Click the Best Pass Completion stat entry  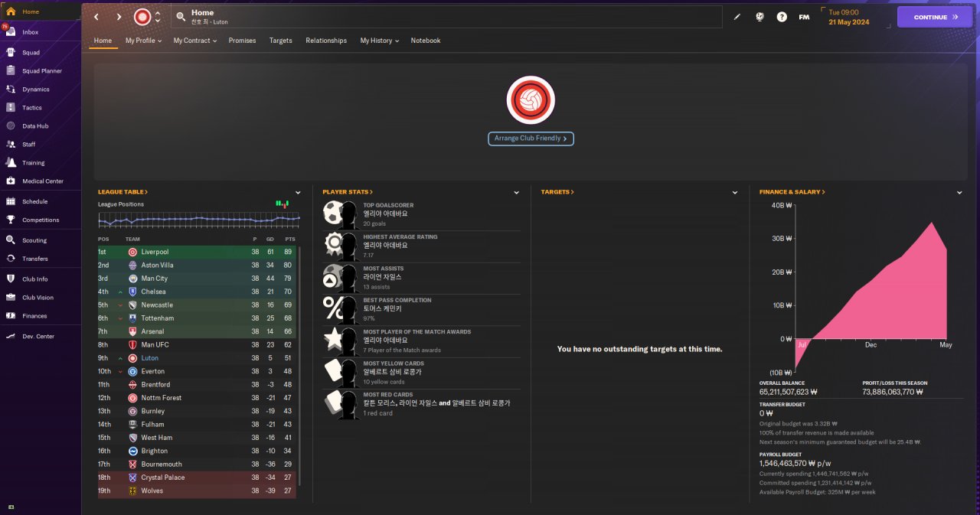click(x=421, y=310)
